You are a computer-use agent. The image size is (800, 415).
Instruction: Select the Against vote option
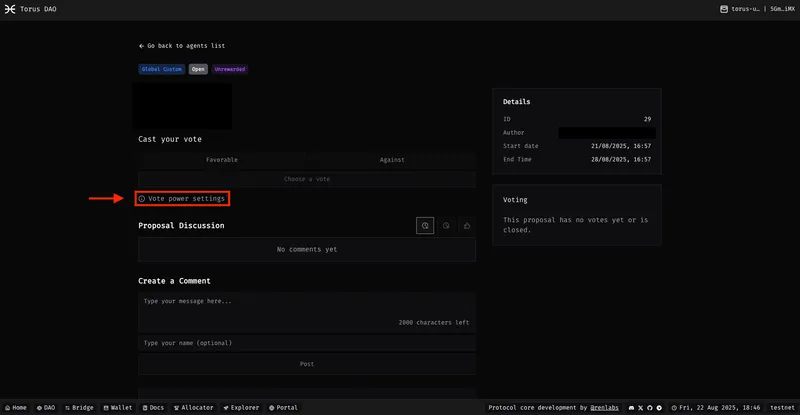[x=391, y=160]
